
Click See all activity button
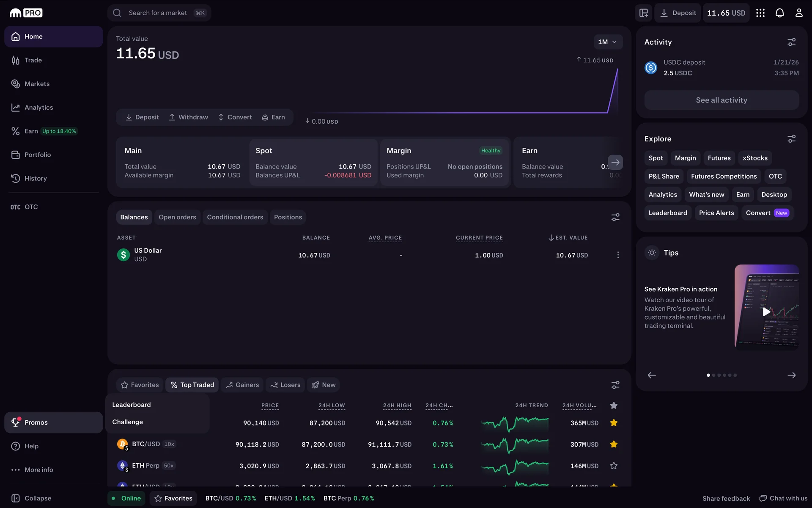(721, 100)
